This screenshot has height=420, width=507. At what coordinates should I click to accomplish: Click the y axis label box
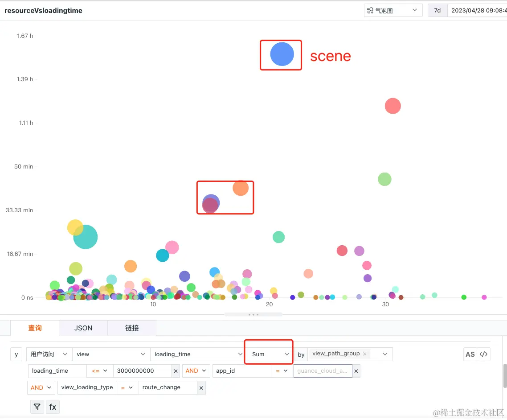tap(16, 354)
